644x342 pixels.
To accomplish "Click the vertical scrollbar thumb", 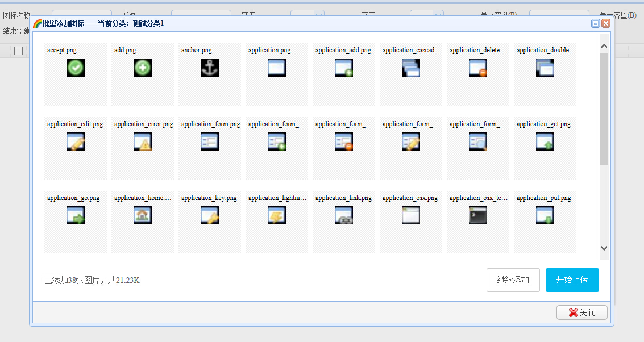I will (604, 109).
